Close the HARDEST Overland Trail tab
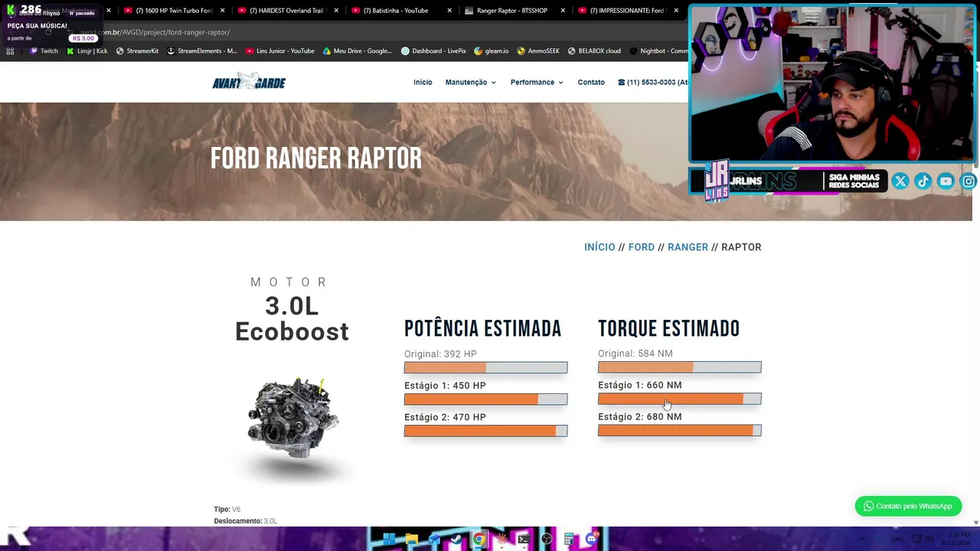Screen dimensions: 980x551 pyautogui.click(x=336, y=11)
